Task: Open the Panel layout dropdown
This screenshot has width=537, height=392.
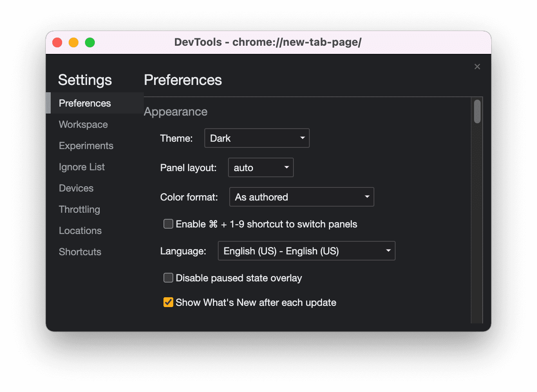Action: (x=260, y=167)
